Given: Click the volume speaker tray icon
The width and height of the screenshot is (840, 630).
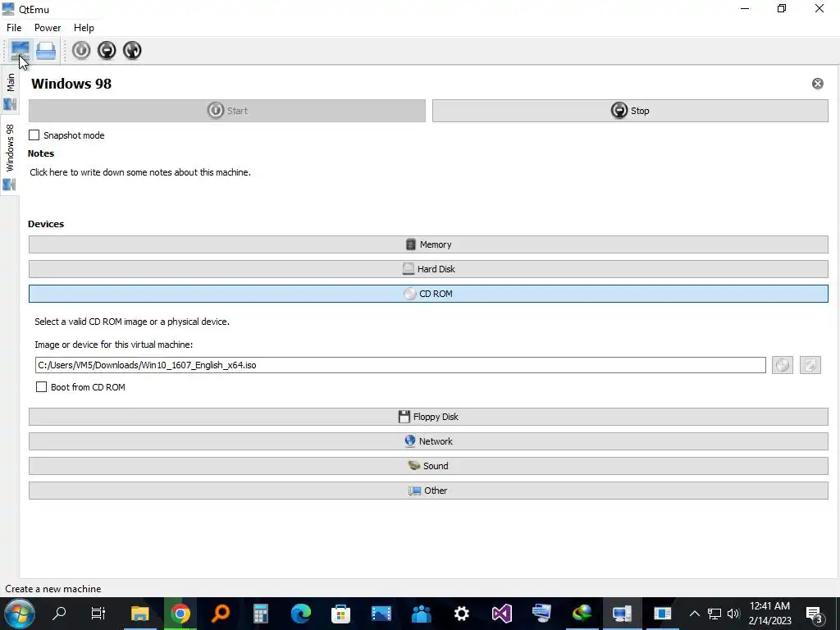Looking at the screenshot, I should (733, 614).
